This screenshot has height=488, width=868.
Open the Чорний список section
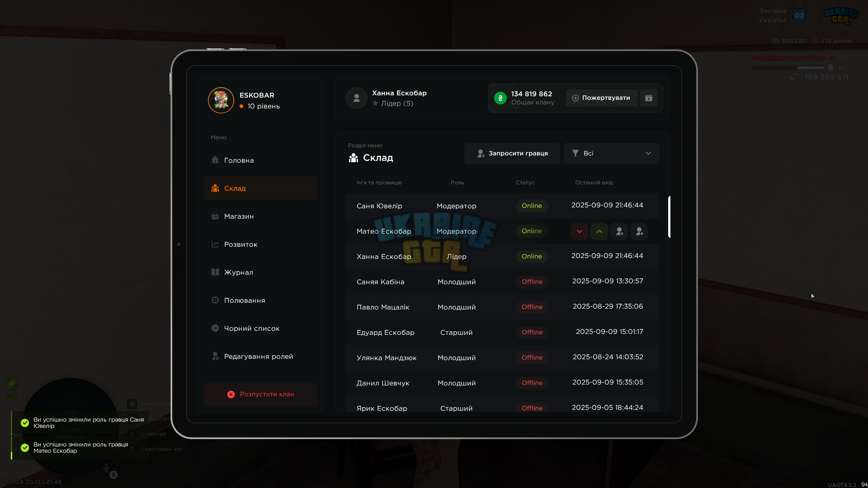tap(260, 328)
